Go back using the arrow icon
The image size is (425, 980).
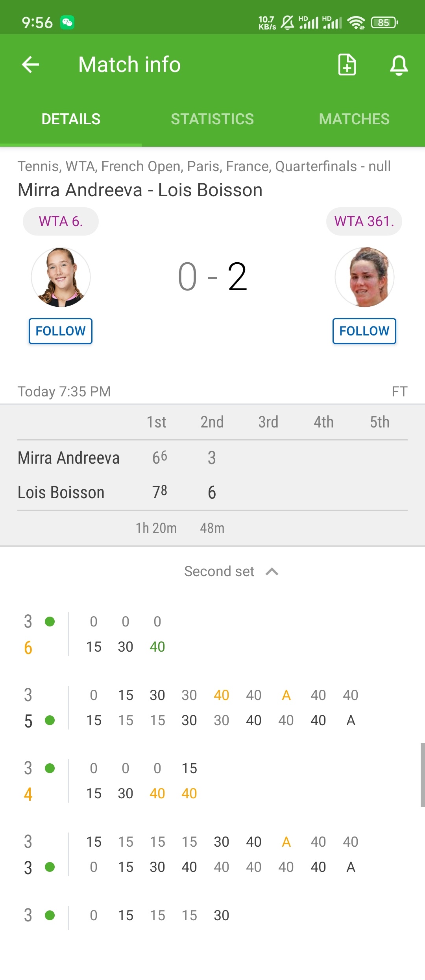(x=30, y=64)
